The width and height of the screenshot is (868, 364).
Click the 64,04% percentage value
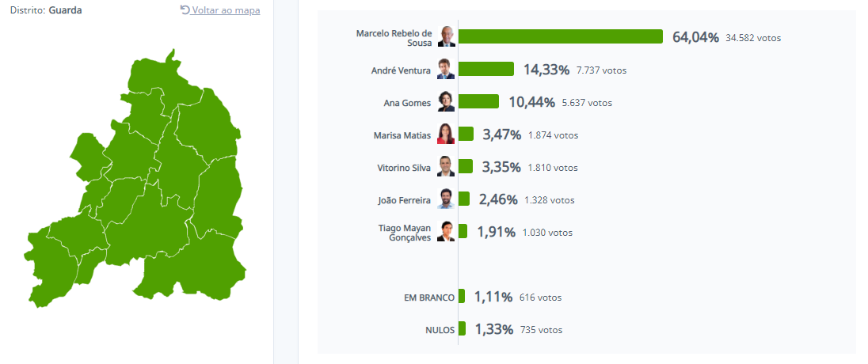pyautogui.click(x=695, y=37)
